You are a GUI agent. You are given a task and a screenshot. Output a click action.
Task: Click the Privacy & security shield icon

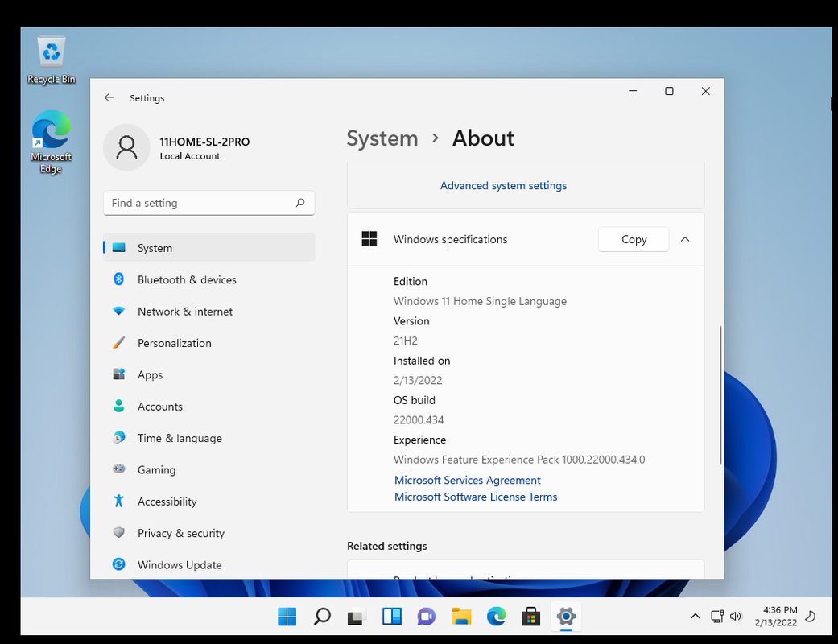(x=118, y=532)
